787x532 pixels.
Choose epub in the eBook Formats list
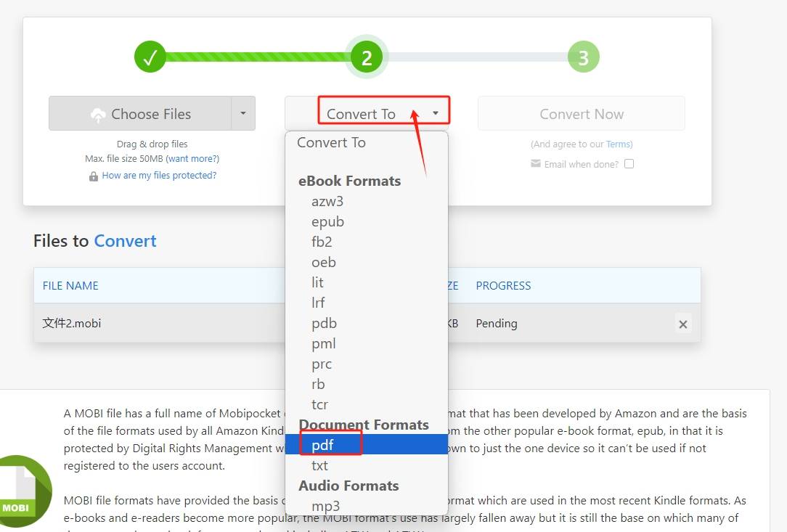pyautogui.click(x=327, y=221)
